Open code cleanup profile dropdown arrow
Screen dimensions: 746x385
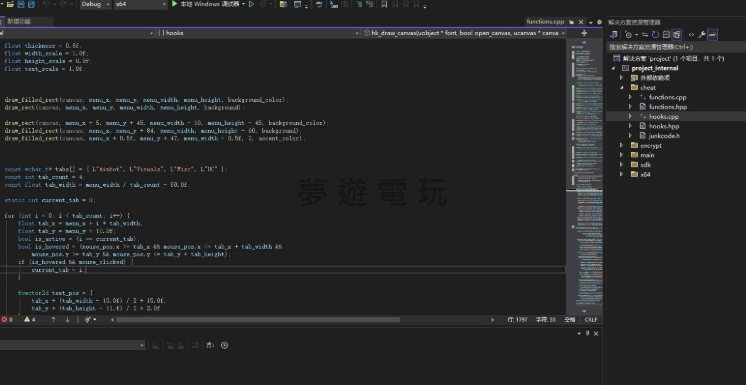[x=95, y=320]
